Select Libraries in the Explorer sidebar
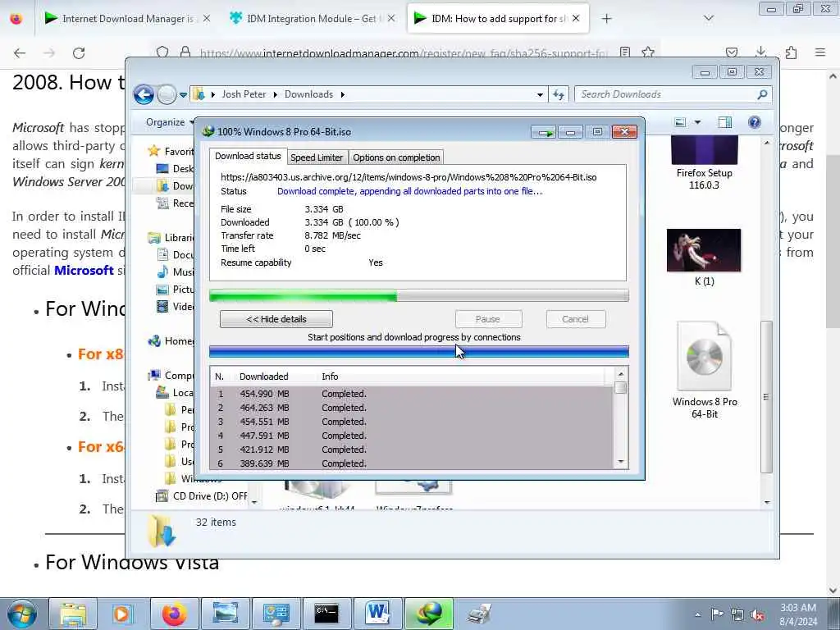The width and height of the screenshot is (840, 630). coord(171,238)
